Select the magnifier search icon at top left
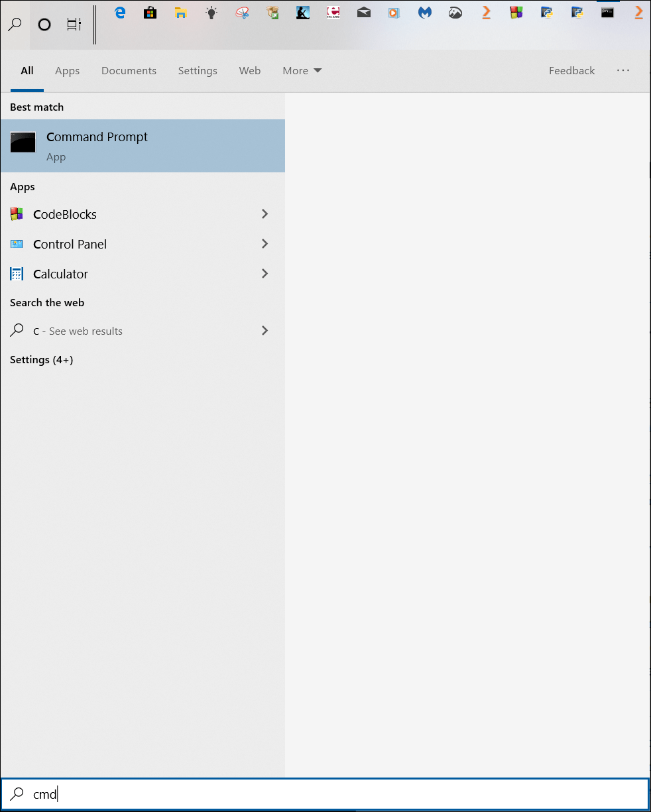 pos(15,25)
